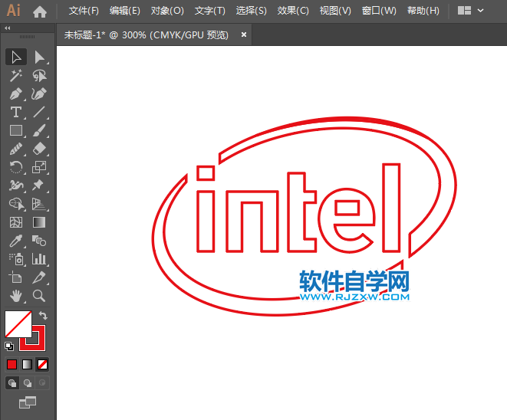Select the Hand tool
The height and width of the screenshot is (420, 507).
pos(16,296)
